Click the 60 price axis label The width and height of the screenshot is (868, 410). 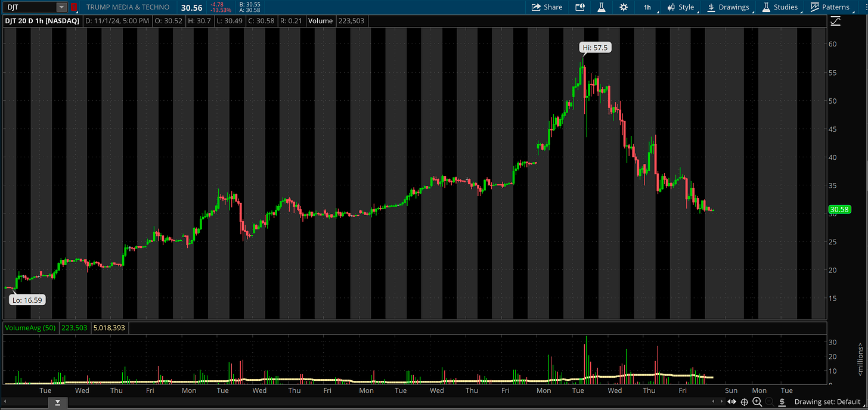click(x=832, y=45)
